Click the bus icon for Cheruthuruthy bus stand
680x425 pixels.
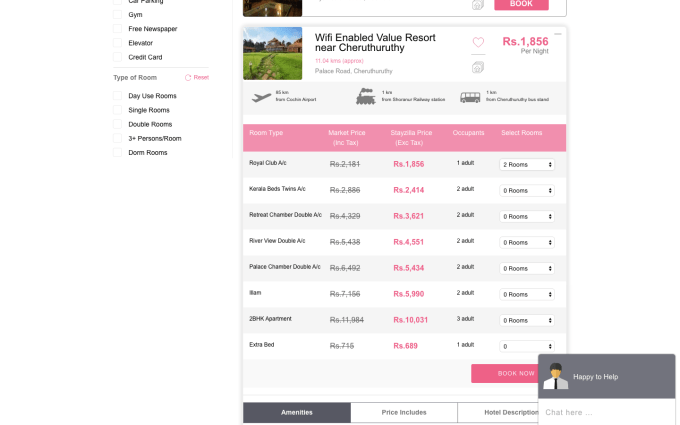click(470, 97)
